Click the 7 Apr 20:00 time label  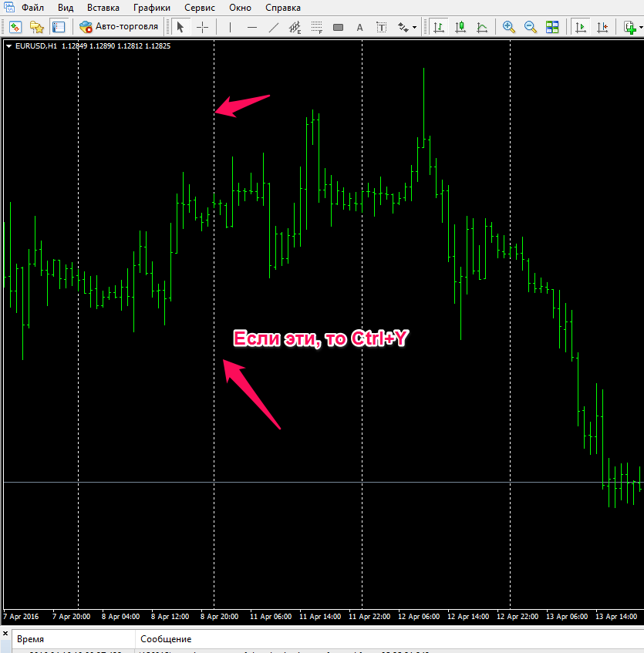point(71,616)
